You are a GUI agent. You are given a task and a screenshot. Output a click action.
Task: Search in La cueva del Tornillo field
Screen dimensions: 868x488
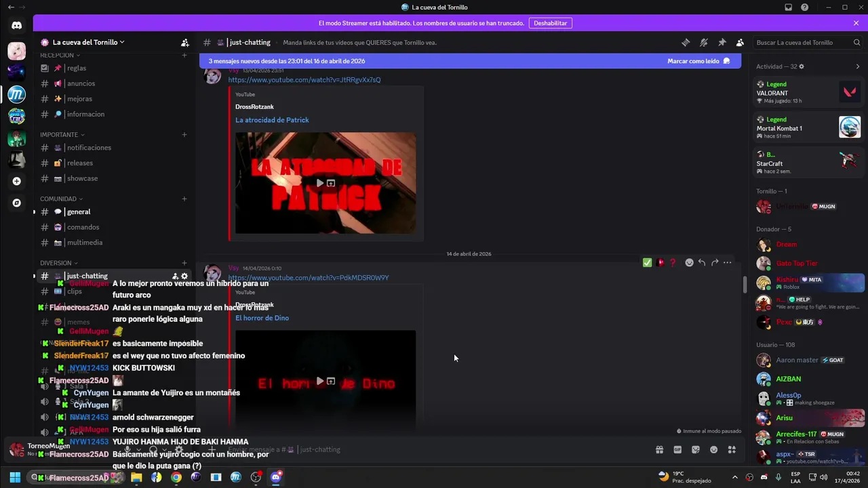[808, 42]
